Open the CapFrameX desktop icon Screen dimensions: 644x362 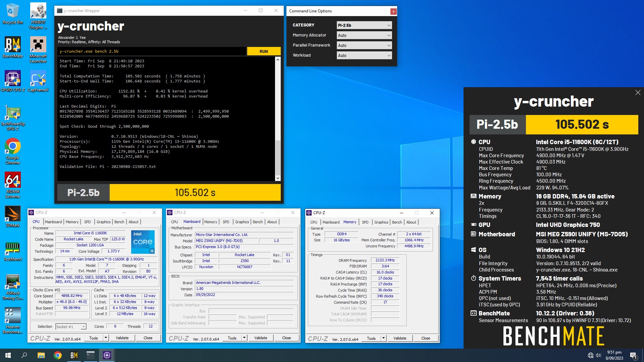coord(38,81)
